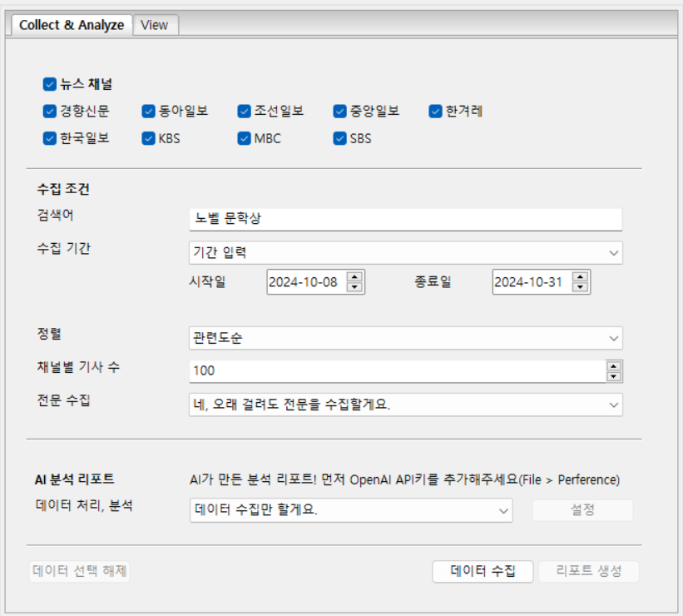Select the Collect & Analyze tab

pyautogui.click(x=72, y=25)
